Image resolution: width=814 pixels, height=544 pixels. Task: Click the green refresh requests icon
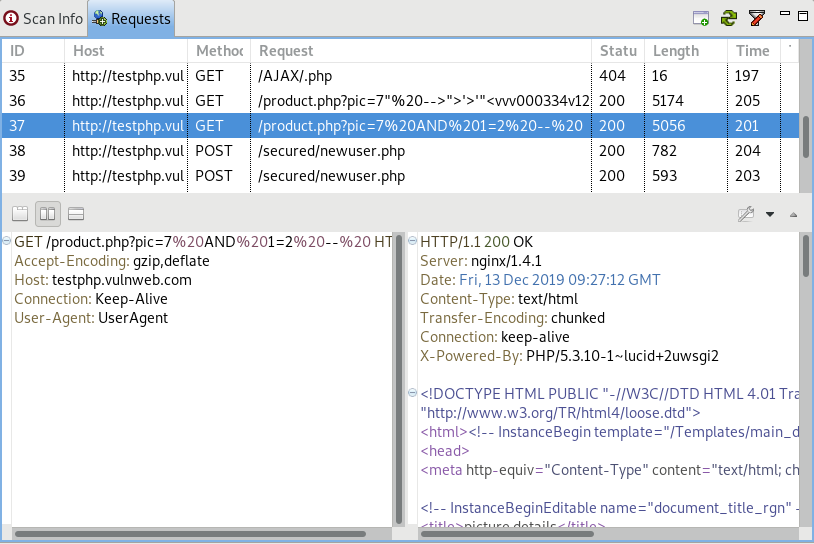[x=729, y=18]
